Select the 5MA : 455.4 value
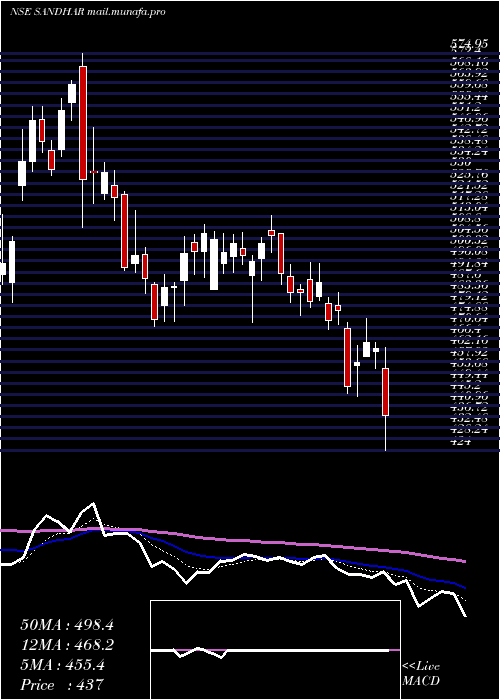The height and width of the screenshot is (700, 500). 62,665
